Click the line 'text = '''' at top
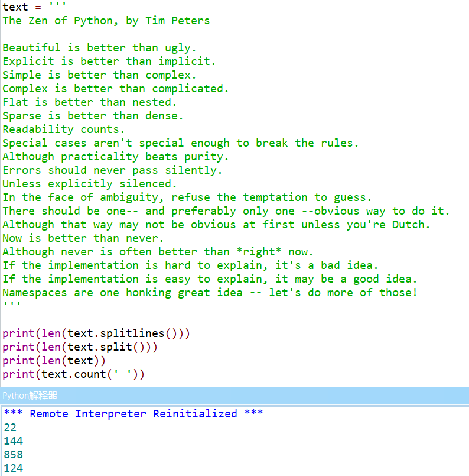The height and width of the screenshot is (476, 469). [34, 7]
